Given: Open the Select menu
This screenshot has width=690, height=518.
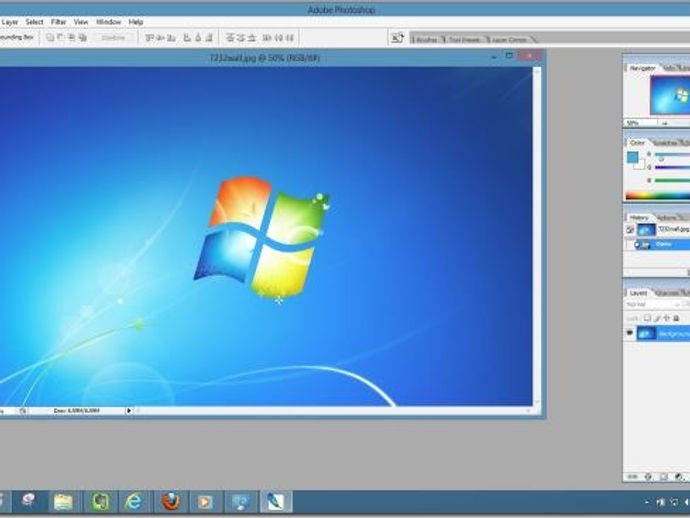Looking at the screenshot, I should (x=34, y=22).
